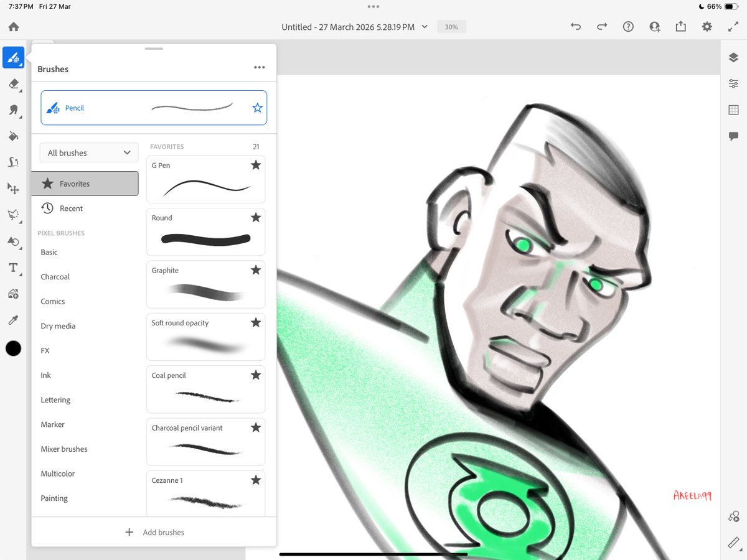Screen dimensions: 747x560
Task: Open the Charcoal brush category
Action: (x=55, y=277)
